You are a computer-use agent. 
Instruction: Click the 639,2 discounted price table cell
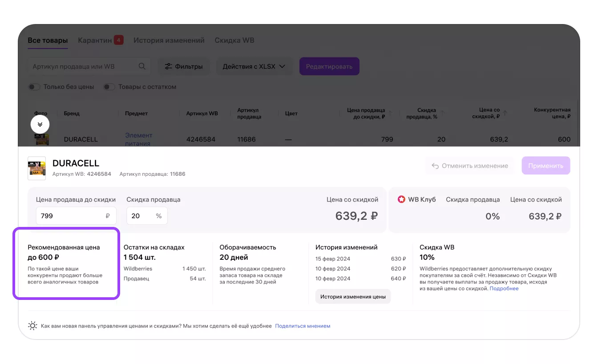pos(498,139)
